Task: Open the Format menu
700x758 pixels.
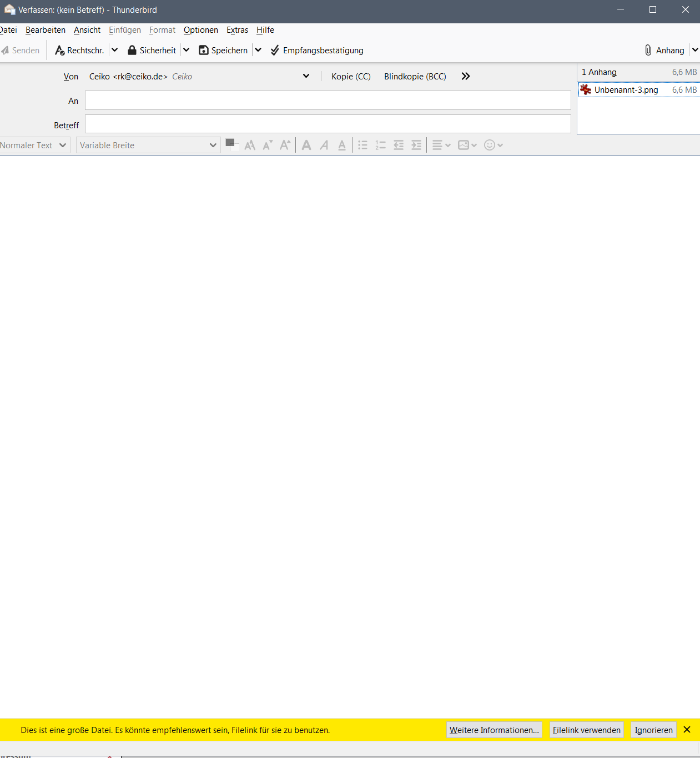Action: tap(162, 30)
